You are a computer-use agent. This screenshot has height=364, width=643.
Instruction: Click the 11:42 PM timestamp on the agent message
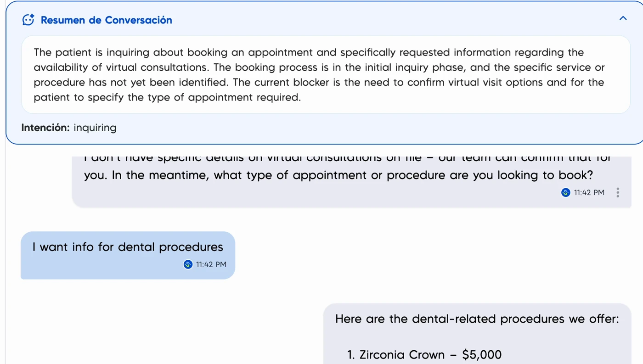click(589, 192)
